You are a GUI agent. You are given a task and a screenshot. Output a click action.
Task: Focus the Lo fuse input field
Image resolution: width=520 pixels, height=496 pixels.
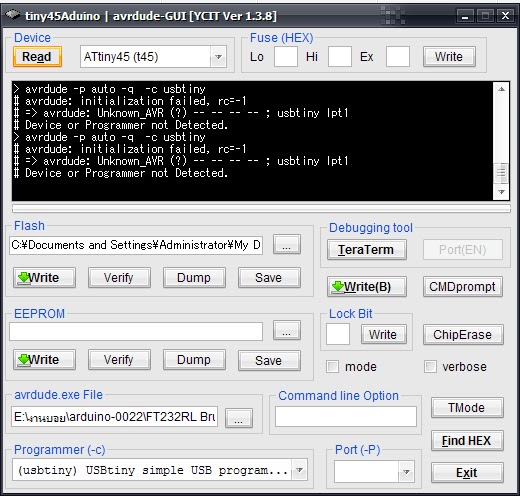pyautogui.click(x=286, y=57)
